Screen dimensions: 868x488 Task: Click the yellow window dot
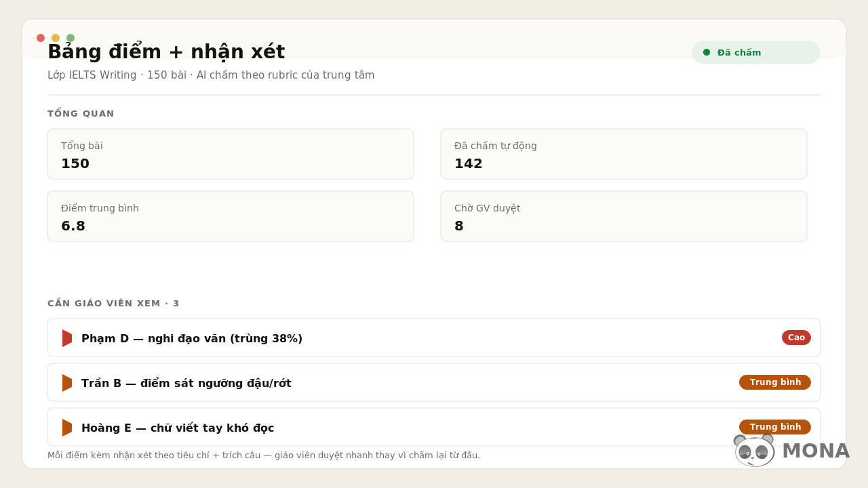tap(56, 38)
